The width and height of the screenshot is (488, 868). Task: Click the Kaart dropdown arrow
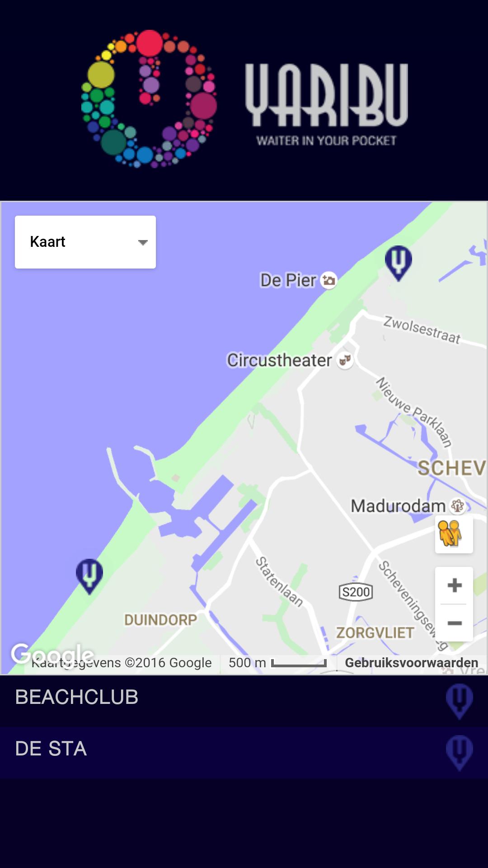point(143,243)
